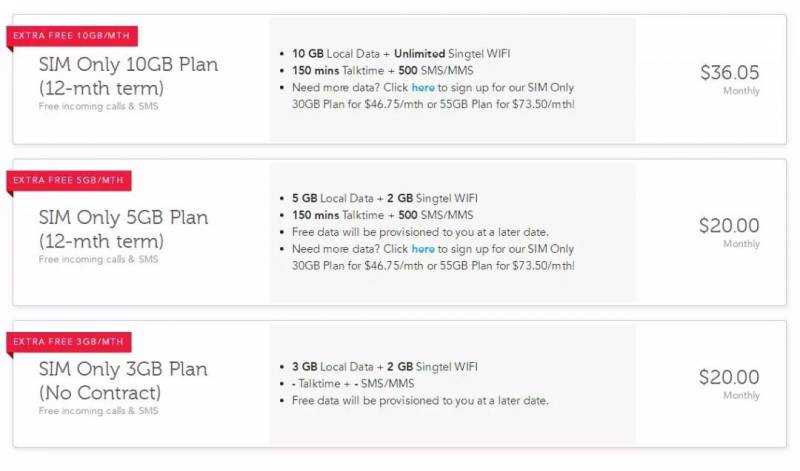Viewport: 800px width, 471px height.
Task: Click the EXTRA FREE 5GB/MTH red badge
Action: 70,180
